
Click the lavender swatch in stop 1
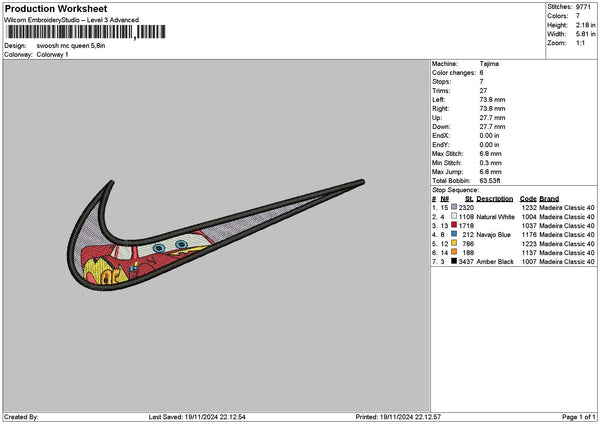(454, 207)
